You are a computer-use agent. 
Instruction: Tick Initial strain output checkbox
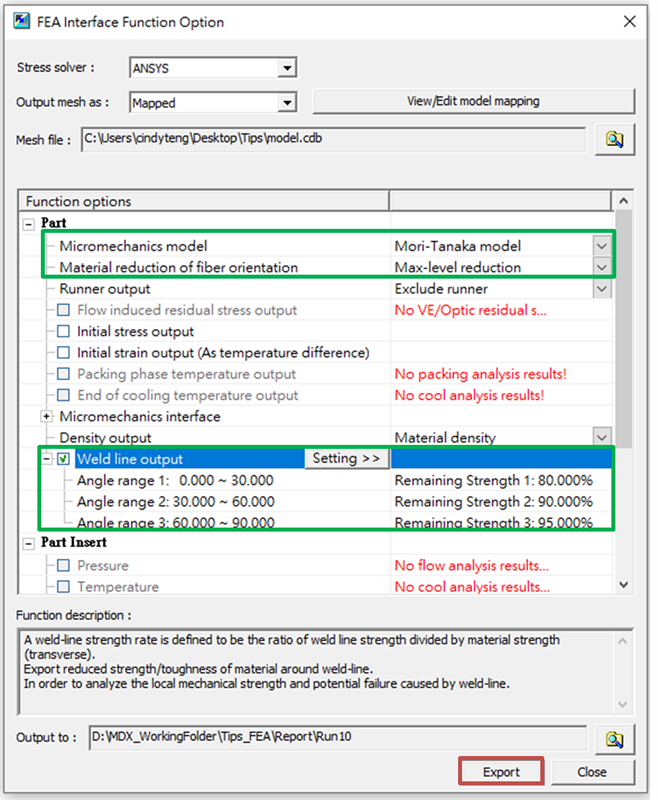tap(64, 352)
